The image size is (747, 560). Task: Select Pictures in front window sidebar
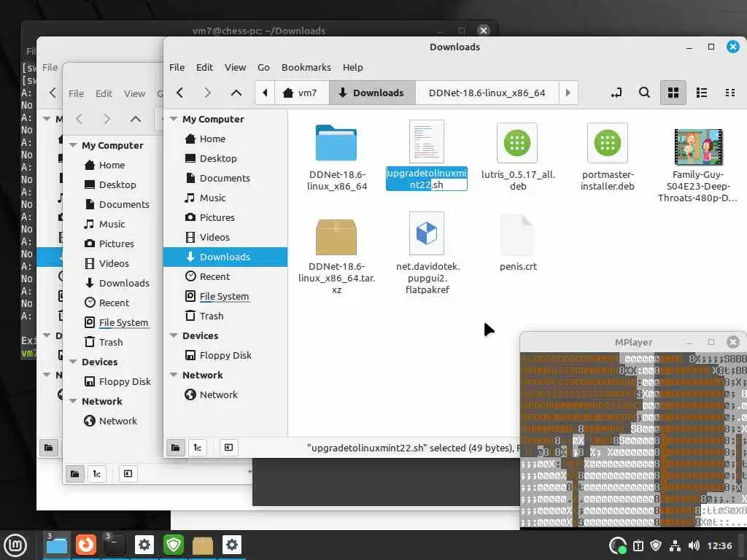click(225, 217)
